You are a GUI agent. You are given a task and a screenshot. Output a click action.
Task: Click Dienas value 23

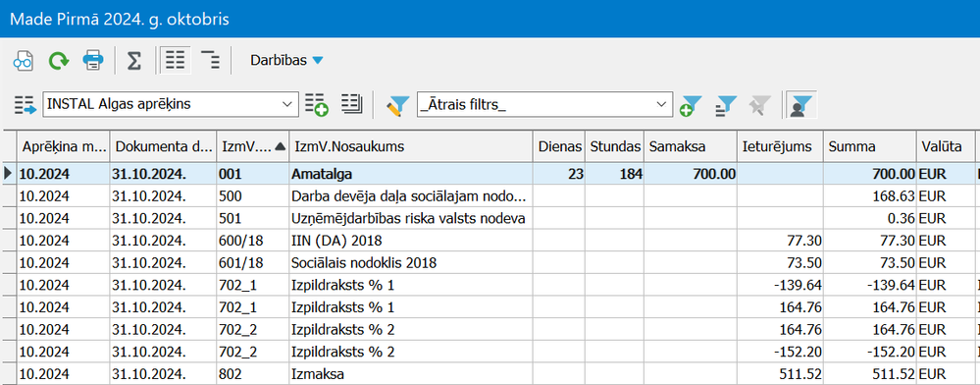click(560, 174)
